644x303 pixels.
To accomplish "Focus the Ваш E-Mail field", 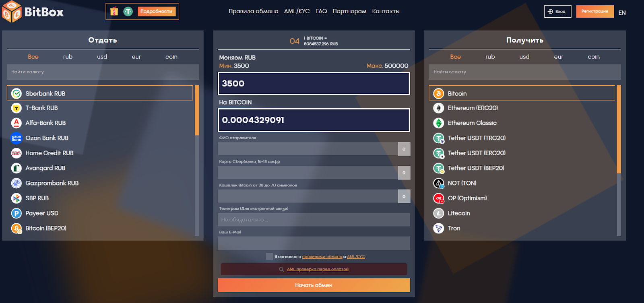I will click(x=314, y=243).
